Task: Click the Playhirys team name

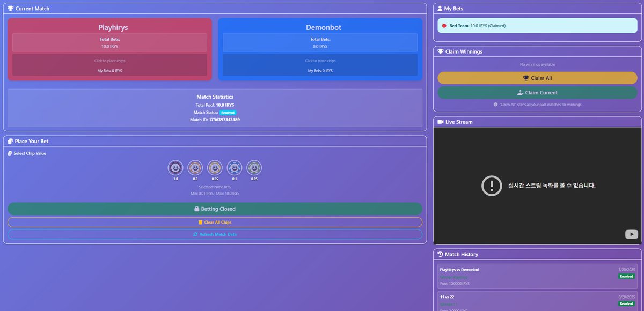Action: click(x=113, y=27)
